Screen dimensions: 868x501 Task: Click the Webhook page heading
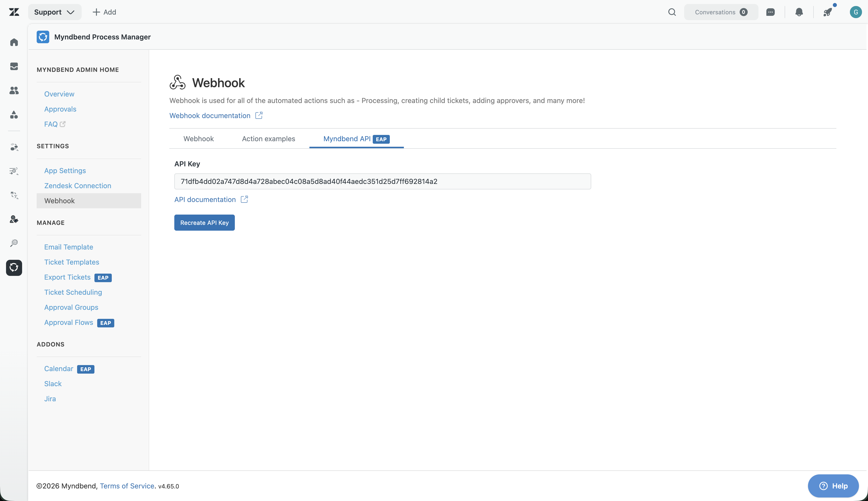218,83
